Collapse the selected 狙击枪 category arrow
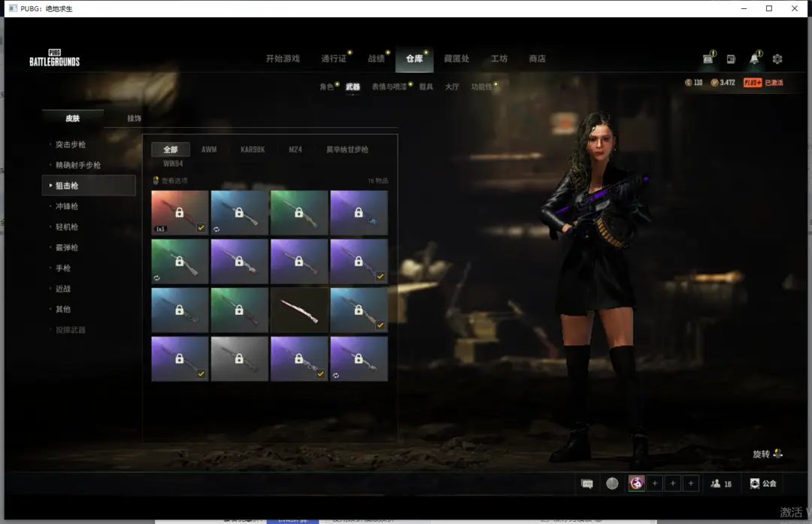Viewport: 812px width, 524px height. [50, 186]
